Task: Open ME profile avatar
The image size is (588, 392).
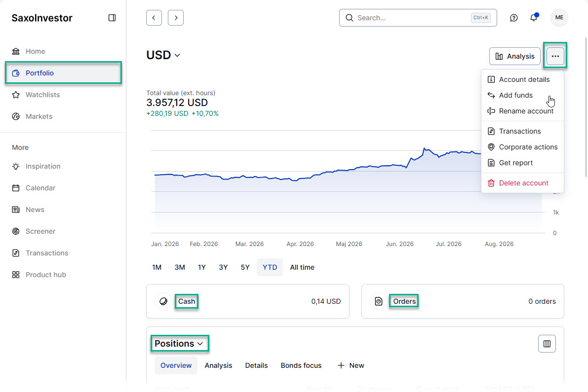Action: coord(559,18)
